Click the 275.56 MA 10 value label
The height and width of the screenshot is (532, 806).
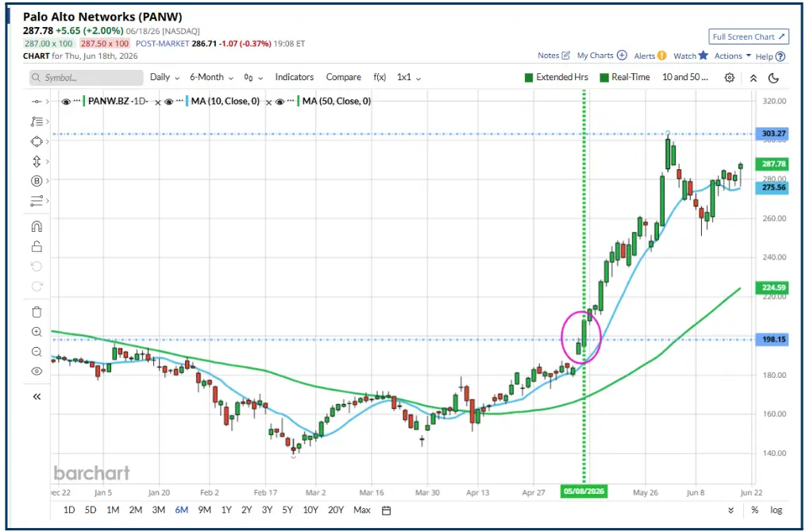tap(773, 187)
